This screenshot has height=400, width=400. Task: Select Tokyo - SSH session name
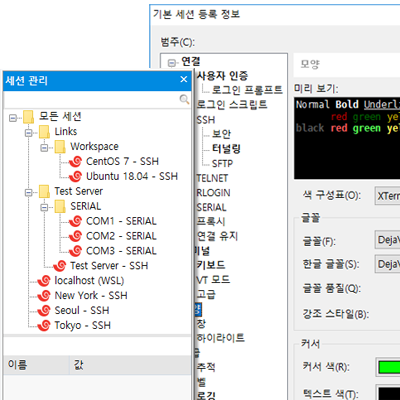pos(82,325)
